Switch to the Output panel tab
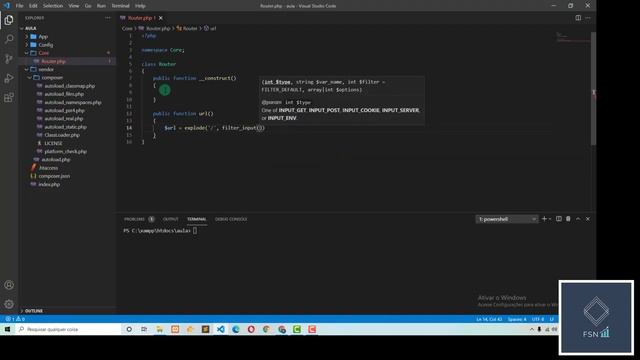Image resolution: width=640 pixels, height=360 pixels. (171, 219)
